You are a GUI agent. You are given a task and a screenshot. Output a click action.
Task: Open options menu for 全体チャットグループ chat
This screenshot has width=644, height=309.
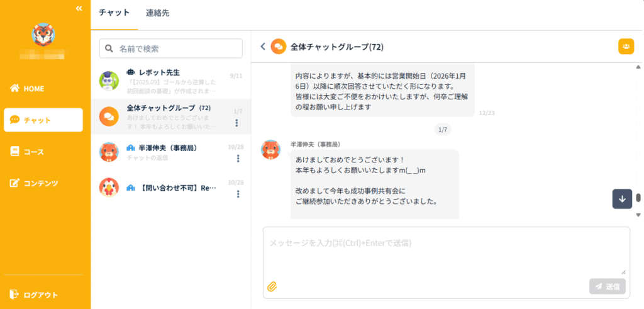pyautogui.click(x=238, y=123)
